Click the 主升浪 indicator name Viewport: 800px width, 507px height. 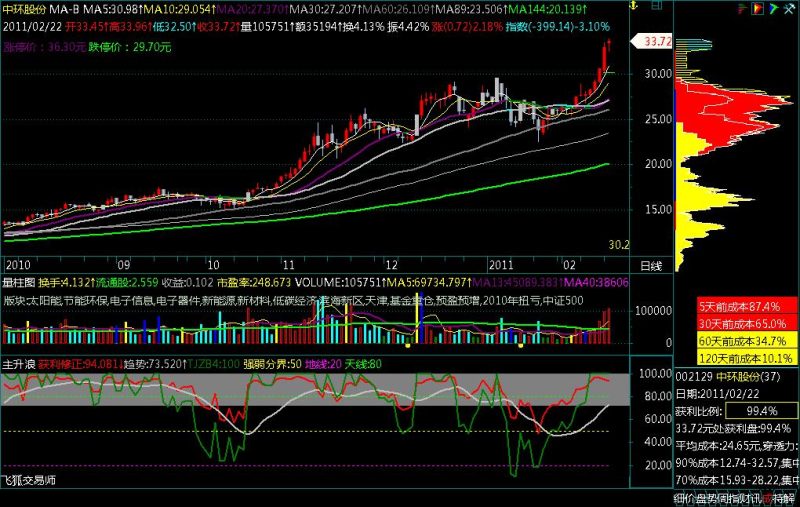click(19, 364)
